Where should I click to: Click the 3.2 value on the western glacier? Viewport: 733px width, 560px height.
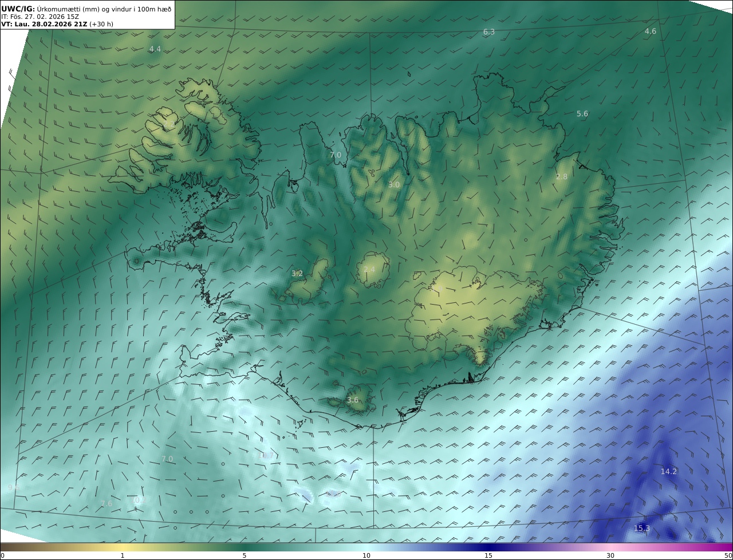(x=297, y=274)
